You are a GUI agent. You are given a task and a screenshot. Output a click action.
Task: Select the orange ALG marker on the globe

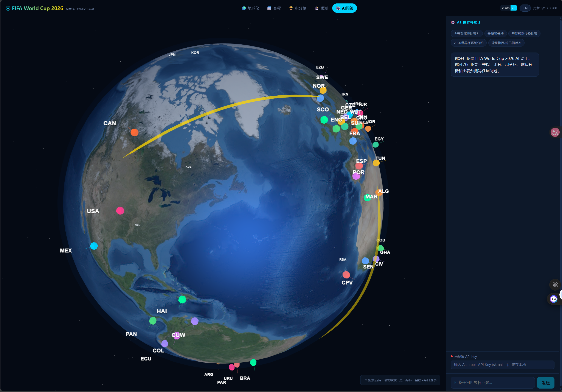[379, 193]
